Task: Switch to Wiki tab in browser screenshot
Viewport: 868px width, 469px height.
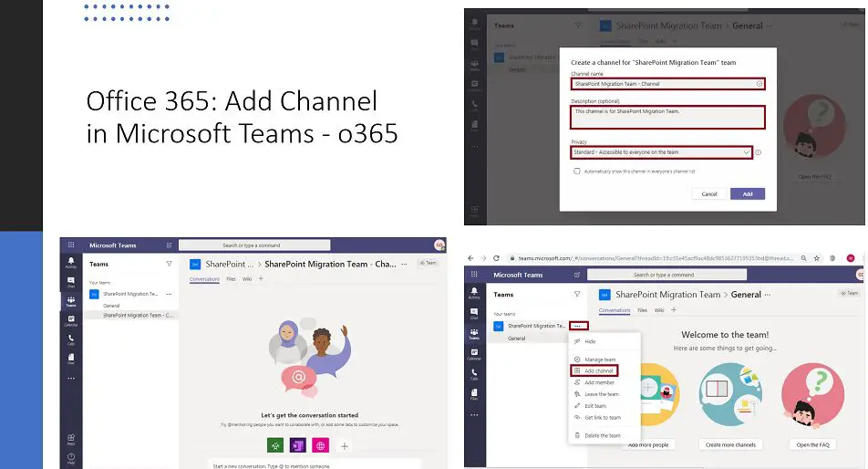Action: click(x=658, y=310)
